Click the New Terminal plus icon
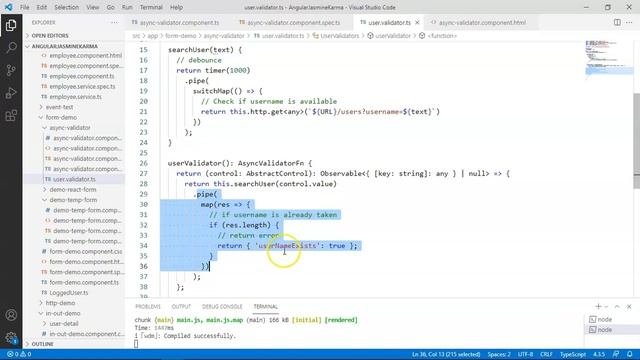Image resolution: width=640 pixels, height=360 pixels. (x=598, y=307)
